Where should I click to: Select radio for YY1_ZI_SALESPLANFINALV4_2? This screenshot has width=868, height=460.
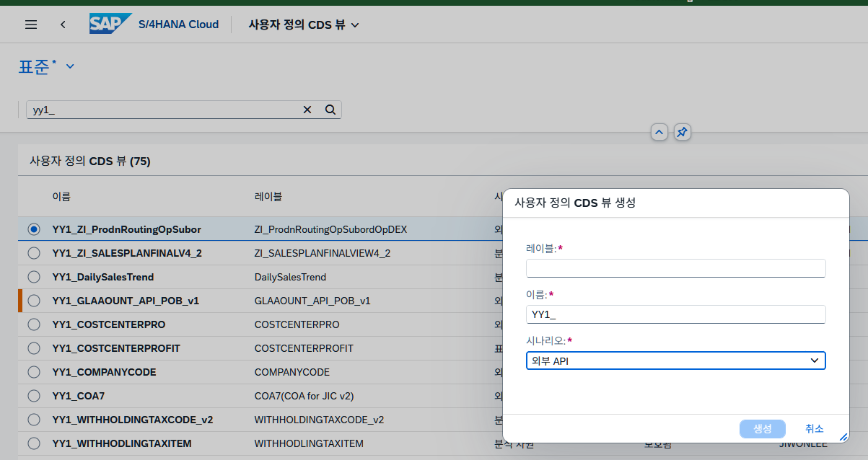coord(34,253)
